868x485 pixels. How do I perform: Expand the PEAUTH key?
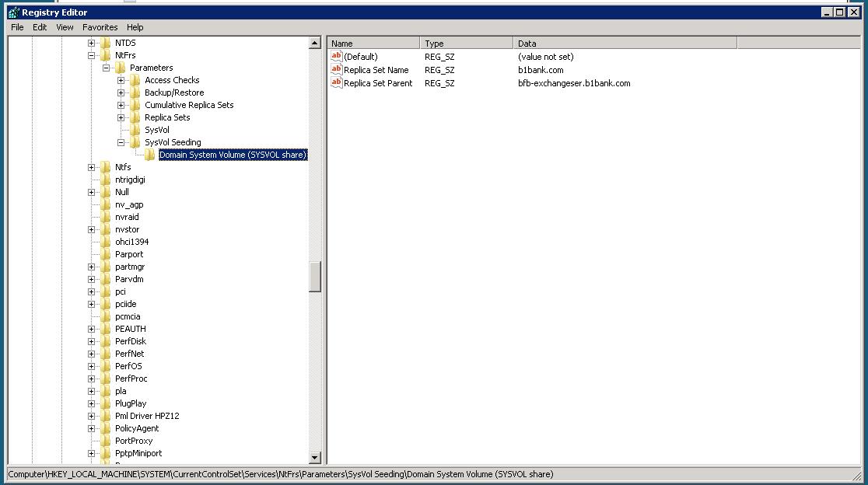(93, 329)
